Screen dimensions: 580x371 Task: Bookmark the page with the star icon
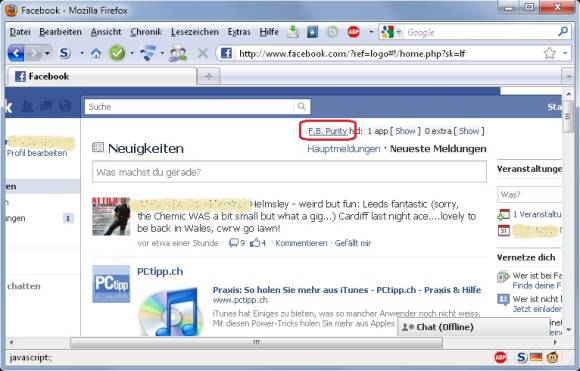pos(550,54)
